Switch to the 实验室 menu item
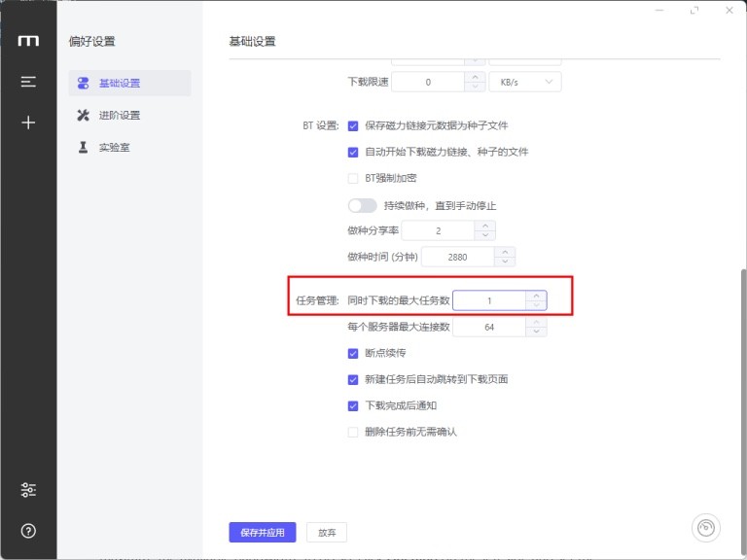Image resolution: width=747 pixels, height=560 pixels. coord(115,147)
